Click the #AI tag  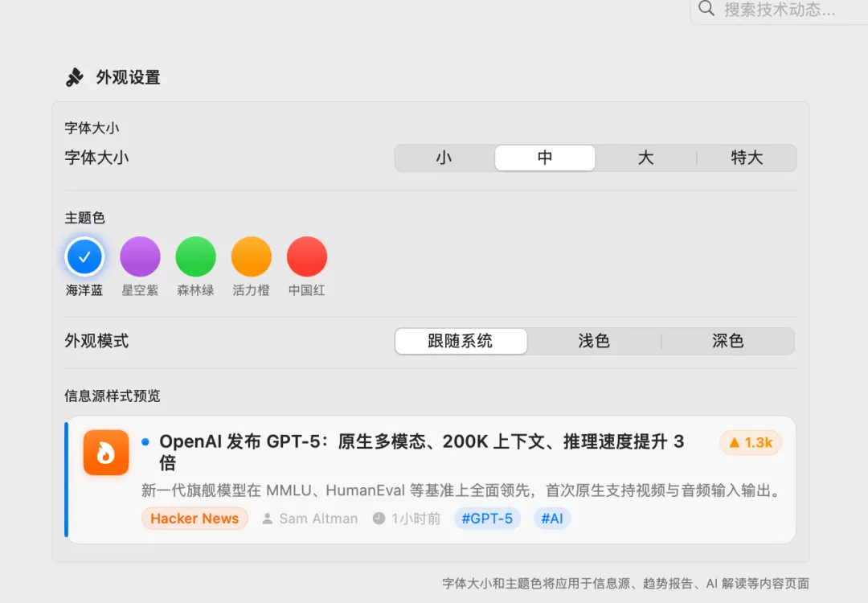552,519
